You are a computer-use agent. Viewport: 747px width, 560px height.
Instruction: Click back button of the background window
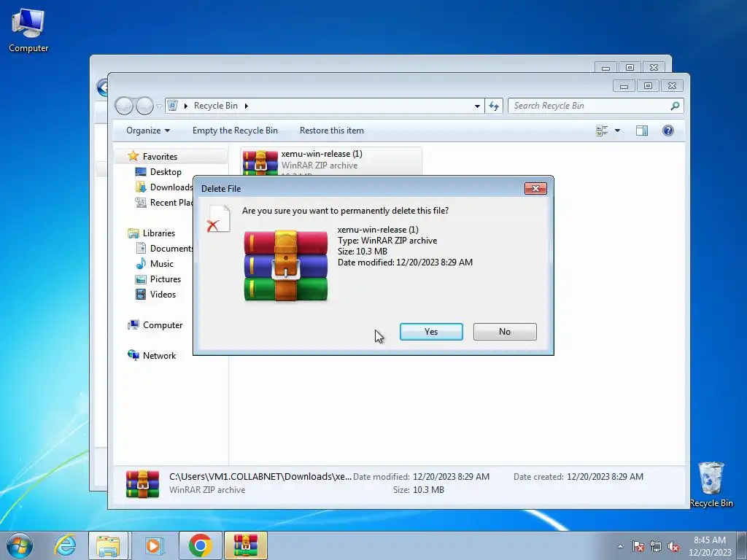101,87
